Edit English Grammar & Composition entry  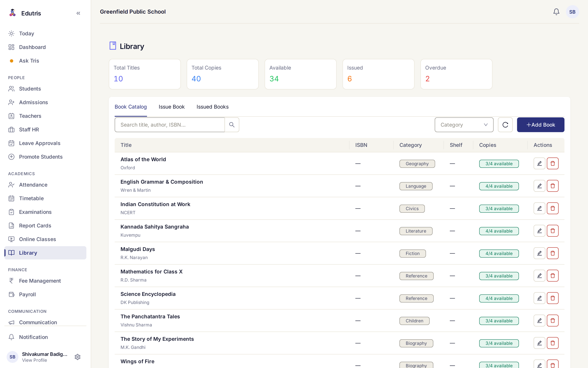(x=539, y=186)
